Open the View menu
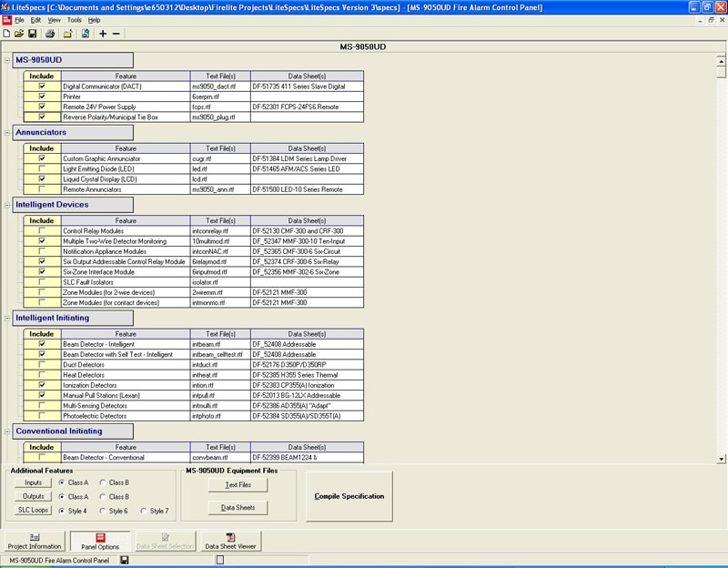This screenshot has height=568, width=728. (x=55, y=19)
